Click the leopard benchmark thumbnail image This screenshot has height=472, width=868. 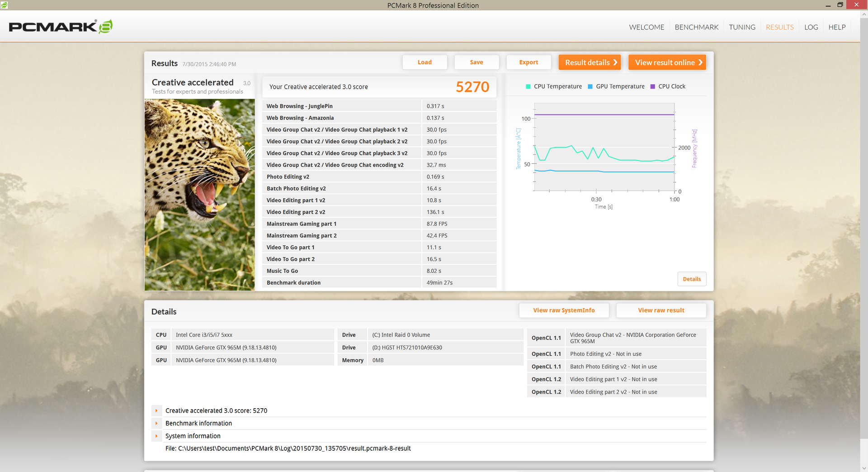coord(200,195)
